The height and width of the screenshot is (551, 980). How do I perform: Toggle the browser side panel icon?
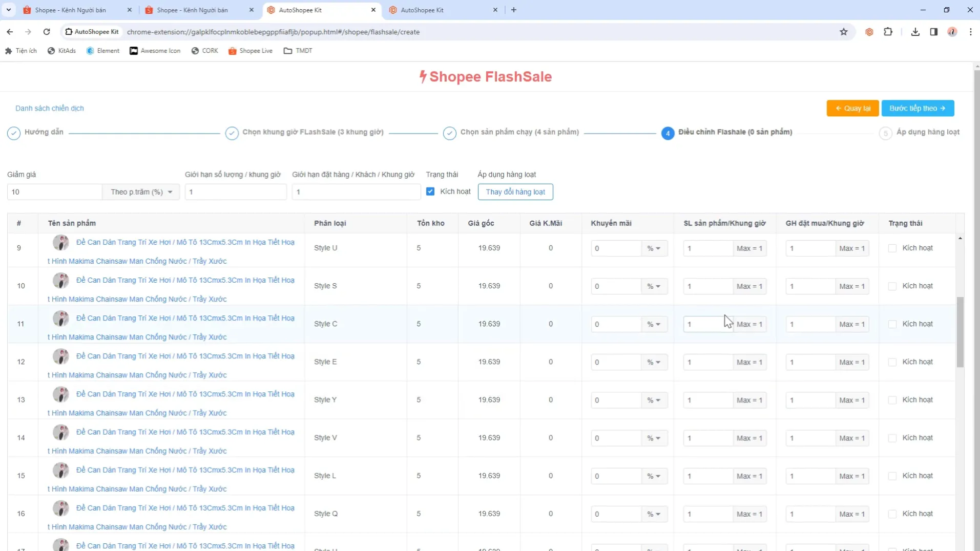click(x=934, y=32)
